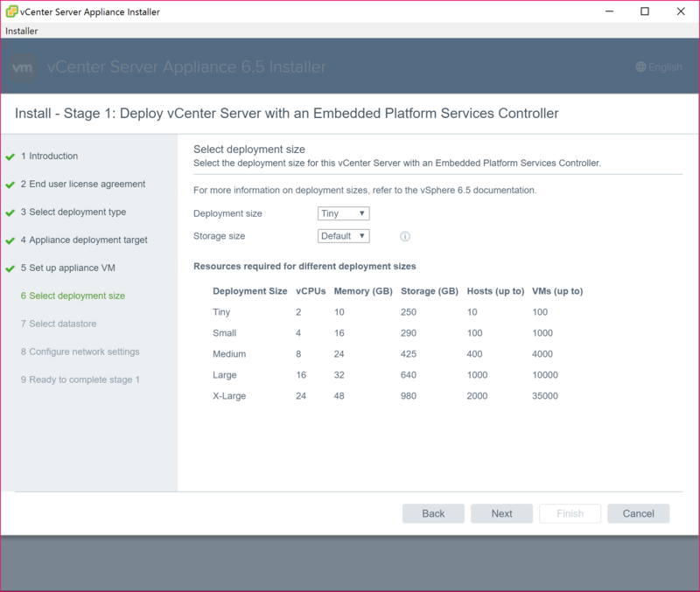Click the VMware vm logo
Image resolution: width=700 pixels, height=592 pixels.
coord(23,67)
